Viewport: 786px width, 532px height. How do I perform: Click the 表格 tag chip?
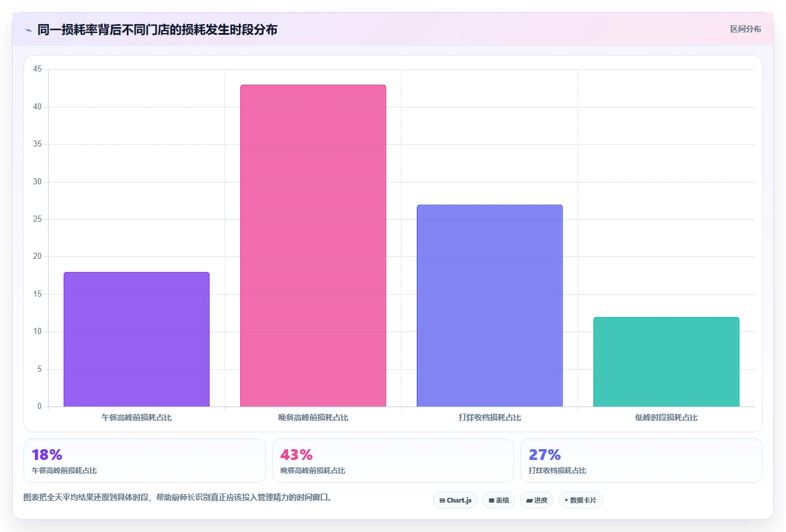click(x=498, y=500)
